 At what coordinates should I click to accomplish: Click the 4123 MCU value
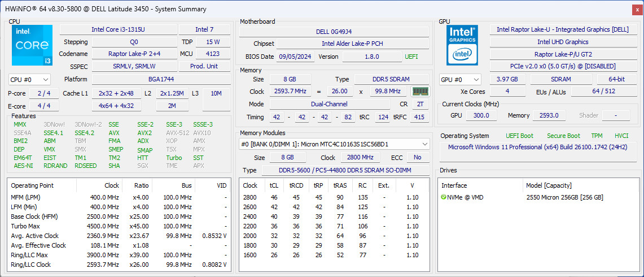[x=213, y=54]
